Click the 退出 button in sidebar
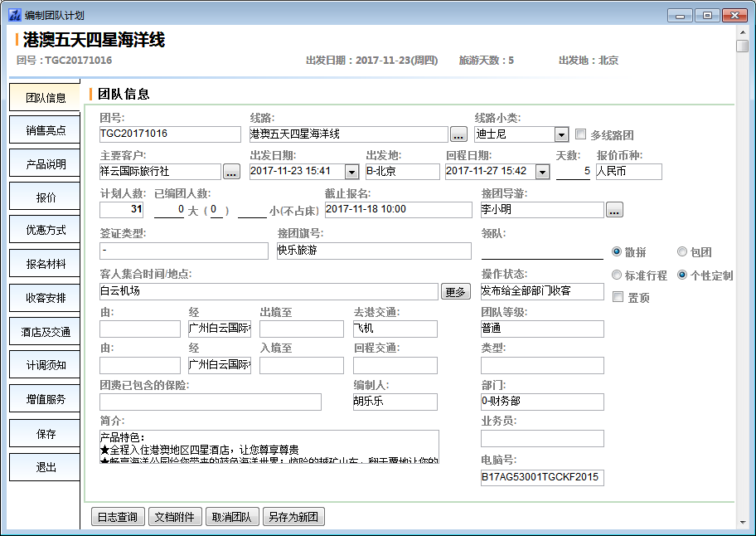The width and height of the screenshot is (756, 536). tap(45, 467)
